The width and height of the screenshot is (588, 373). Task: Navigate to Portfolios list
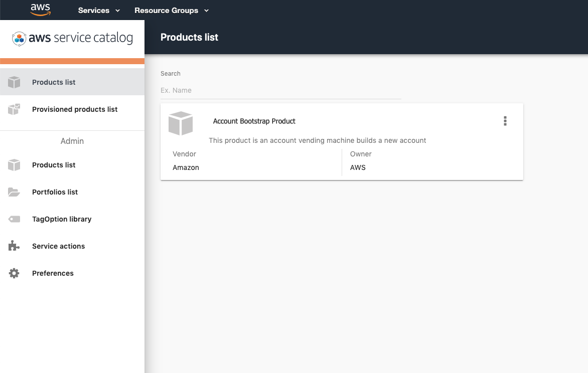(72, 192)
